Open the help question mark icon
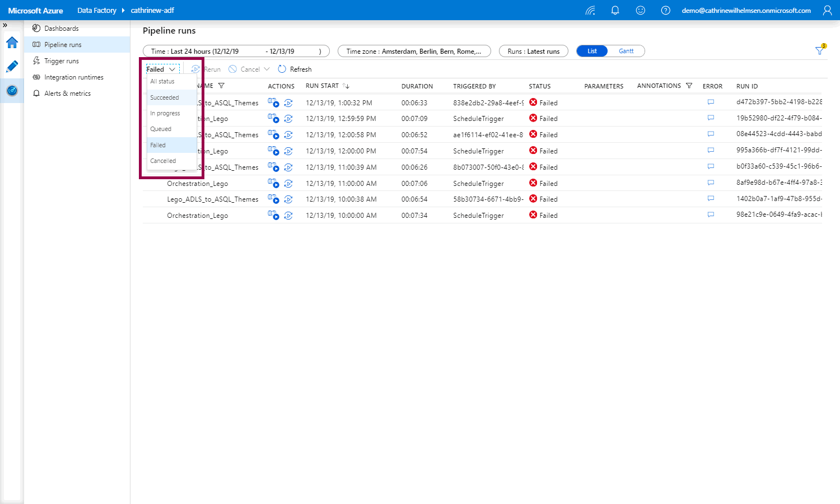The height and width of the screenshot is (504, 840). [666, 11]
